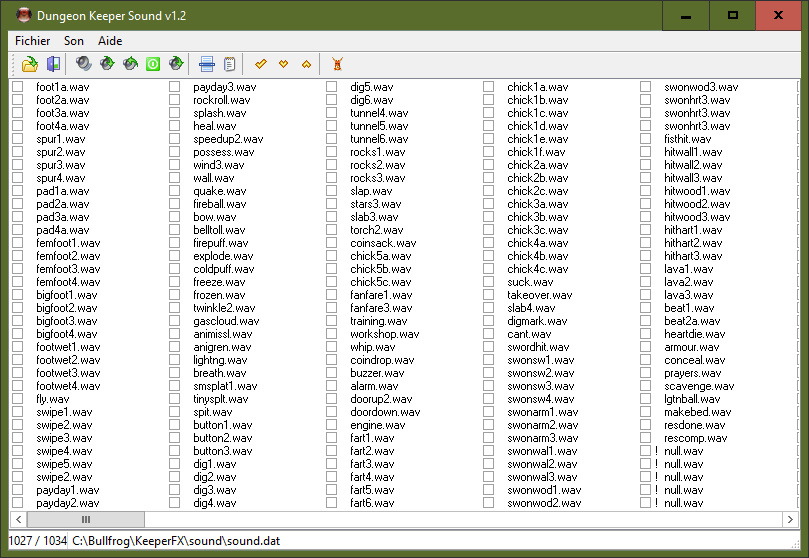The height and width of the screenshot is (558, 809).
Task: Click the Dungeon Keeper icon in the title bar
Action: coord(23,15)
